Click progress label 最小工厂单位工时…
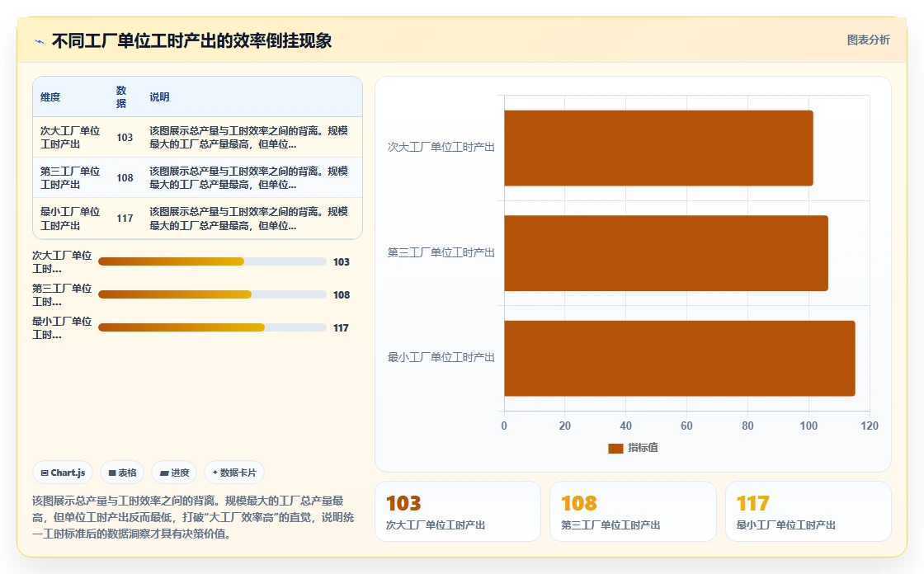Viewport: 924px width, 574px height. 62,327
